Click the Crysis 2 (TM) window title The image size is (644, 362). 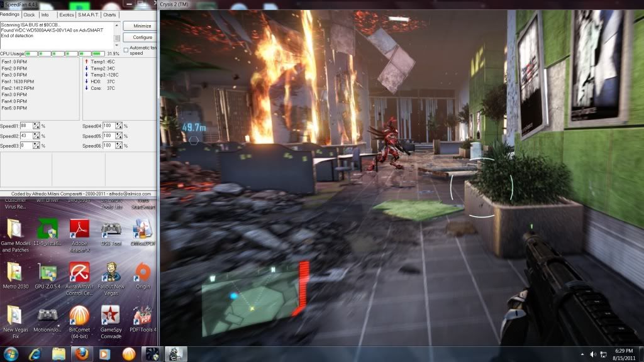174,4
